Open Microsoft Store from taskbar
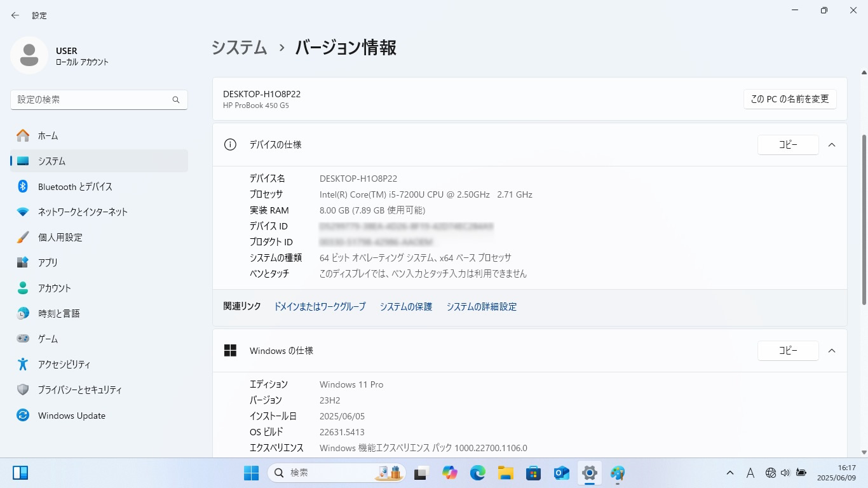The image size is (868, 488). click(x=533, y=473)
